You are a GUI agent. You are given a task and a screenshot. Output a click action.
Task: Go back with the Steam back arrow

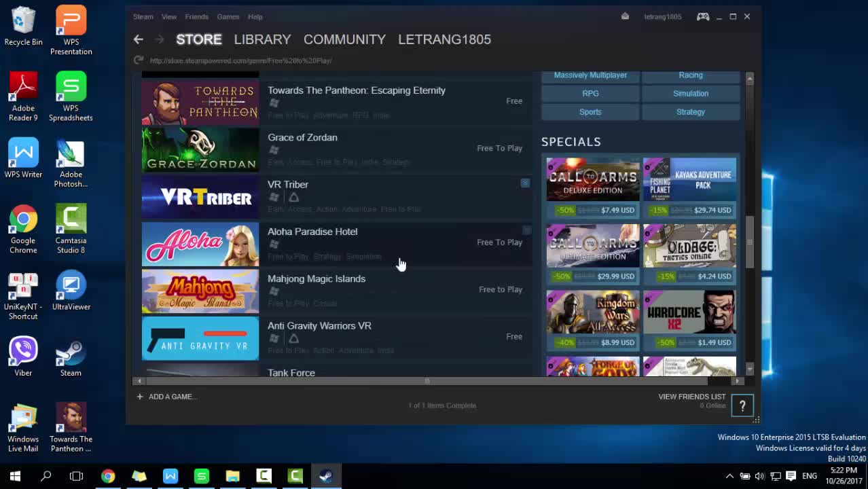tap(139, 39)
